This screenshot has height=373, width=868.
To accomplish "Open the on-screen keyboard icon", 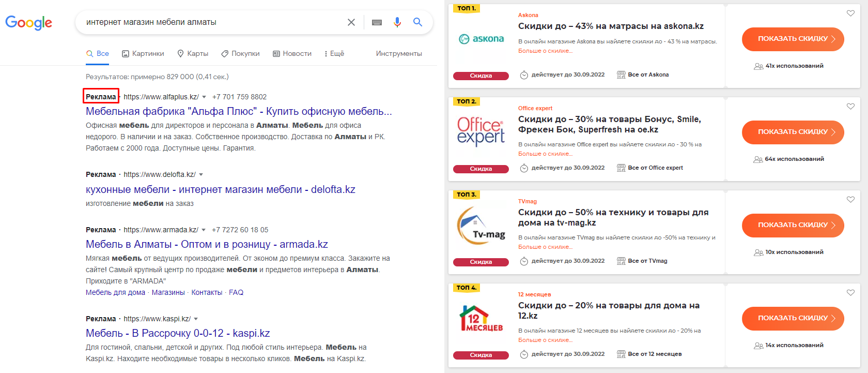I will pyautogui.click(x=377, y=22).
